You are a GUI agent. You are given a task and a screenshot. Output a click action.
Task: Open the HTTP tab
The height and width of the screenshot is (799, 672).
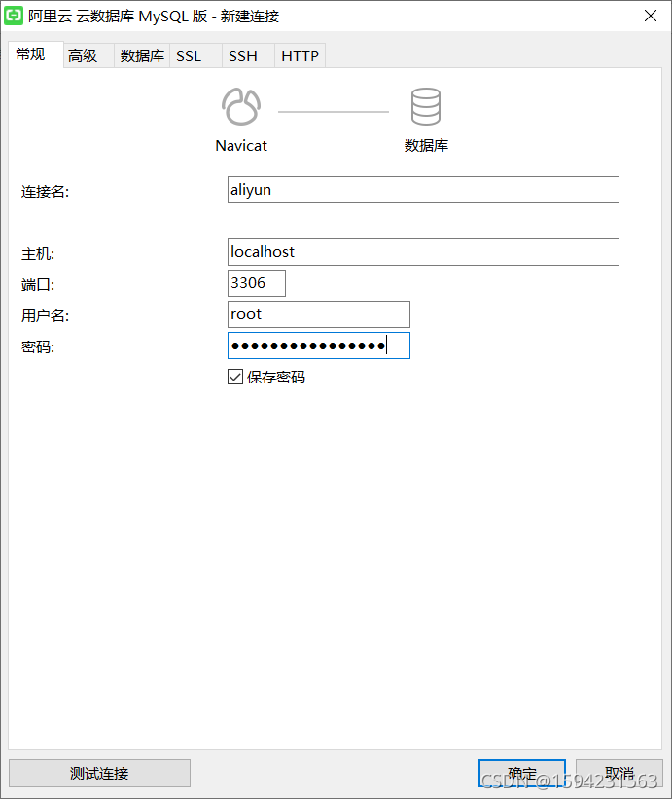point(300,55)
